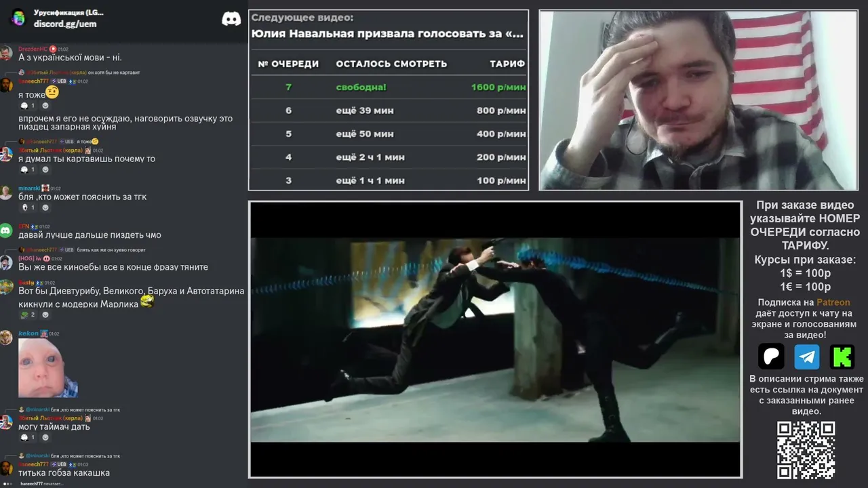This screenshot has height=488, width=868.
Task: Select queue row 3 'ещё 1 ч 1 мин'
Action: click(388, 180)
